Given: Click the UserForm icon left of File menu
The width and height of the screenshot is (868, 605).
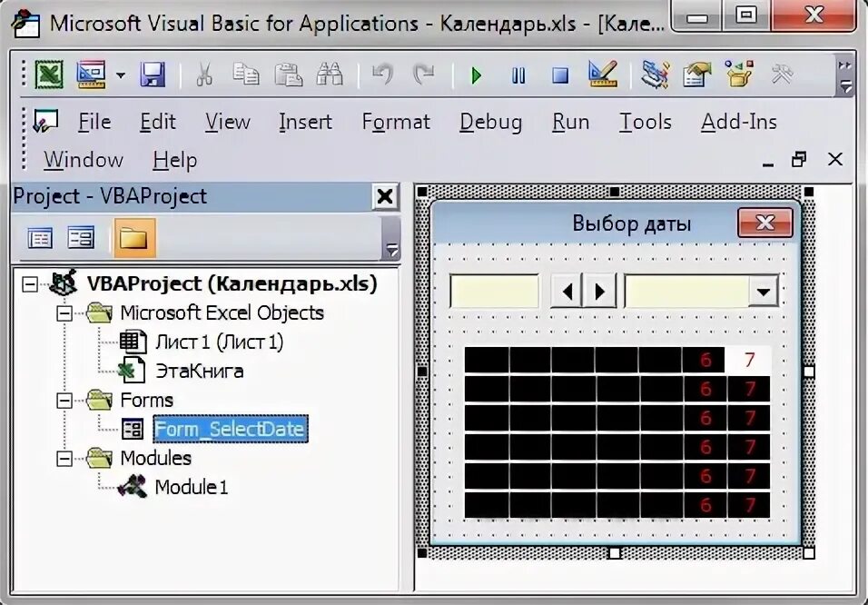Looking at the screenshot, I should pos(45,122).
